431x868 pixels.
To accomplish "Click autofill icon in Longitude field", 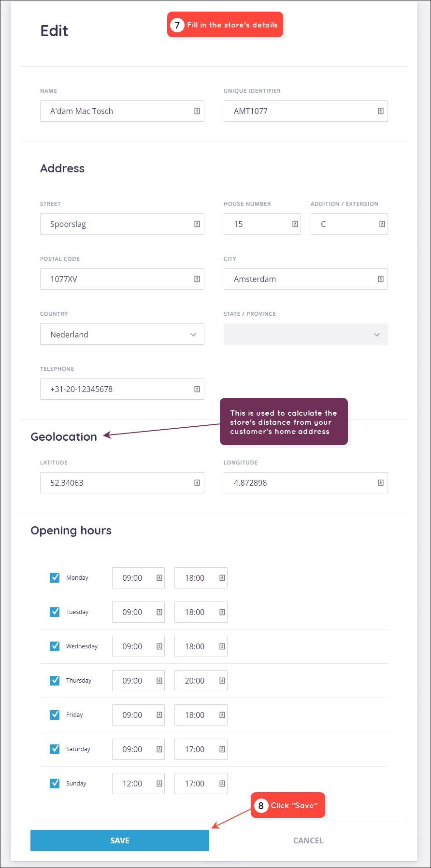I will 381,483.
